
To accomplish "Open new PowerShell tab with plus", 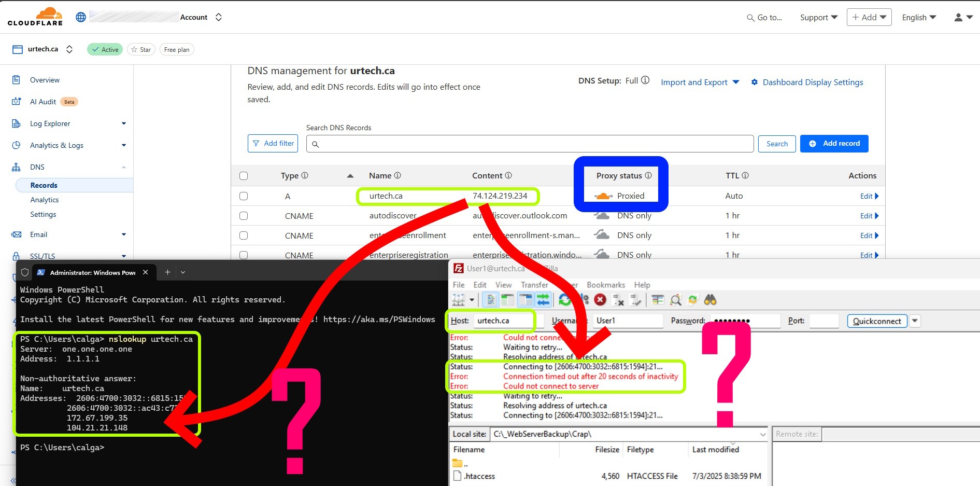I will click(167, 272).
